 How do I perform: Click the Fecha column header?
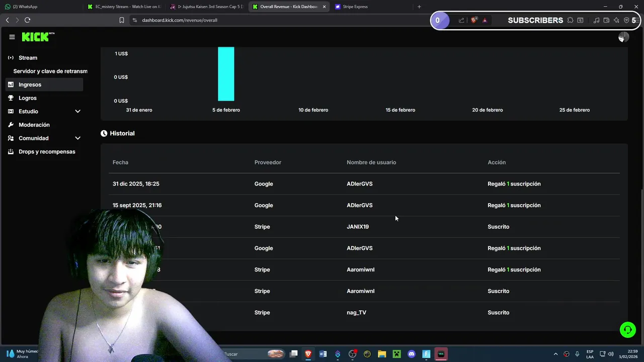(120, 162)
